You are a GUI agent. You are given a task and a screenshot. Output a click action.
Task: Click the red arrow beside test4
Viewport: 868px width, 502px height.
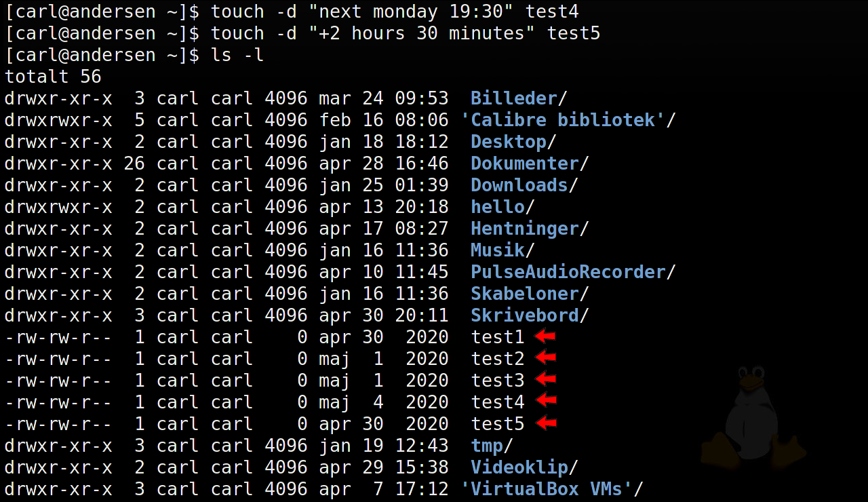click(545, 402)
